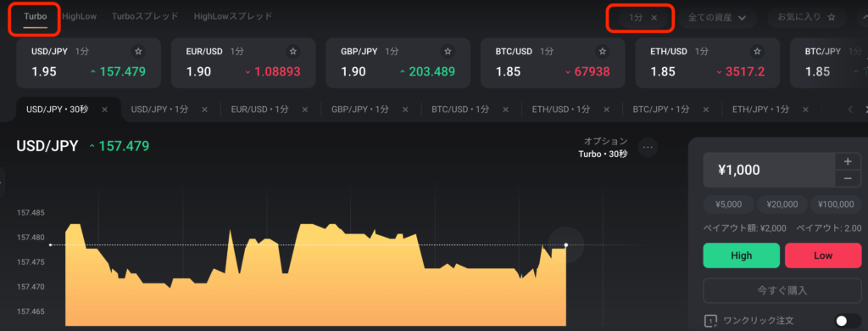Toggle the ワンクリック注文 switch
Viewport: 868px width, 331px height.
coord(848,321)
